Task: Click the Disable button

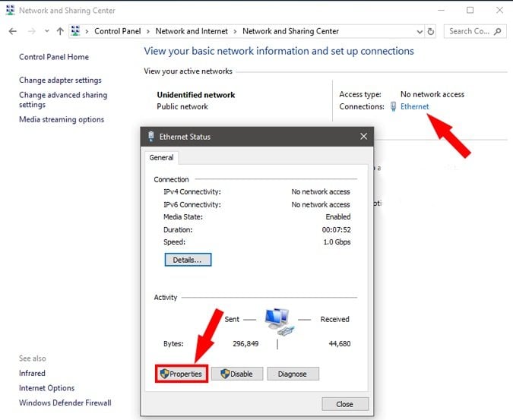Action: click(x=237, y=374)
